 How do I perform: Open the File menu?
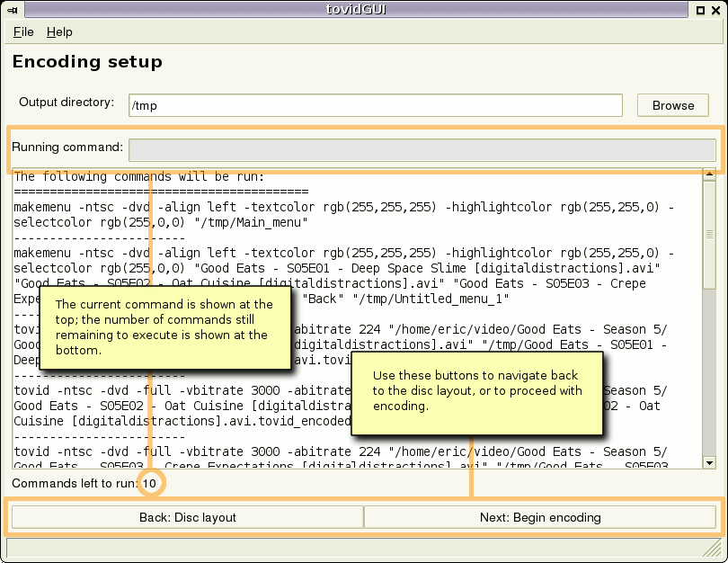[22, 32]
